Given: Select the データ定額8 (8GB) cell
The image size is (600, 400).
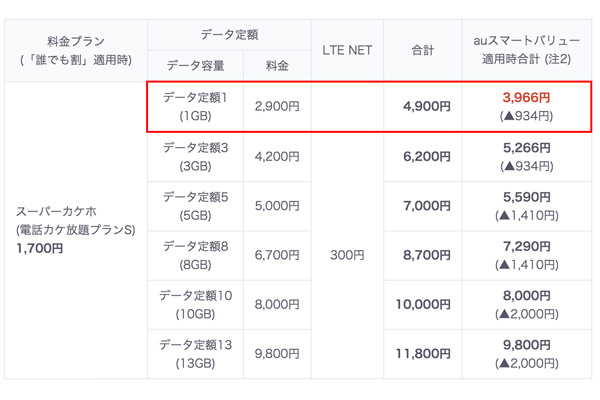Looking at the screenshot, I should 195,255.
